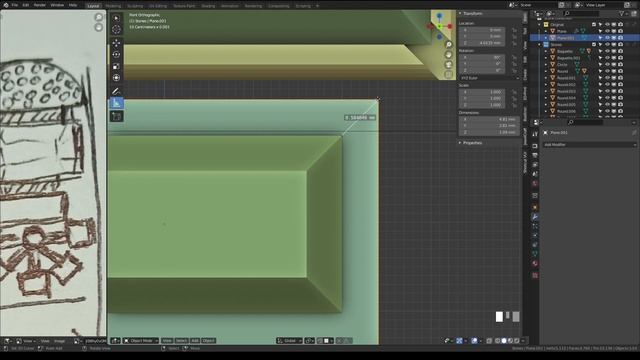Viewport: 640px width, 360px height.
Task: Toggle selectable arrow for Round.001
Action: tap(600, 78)
